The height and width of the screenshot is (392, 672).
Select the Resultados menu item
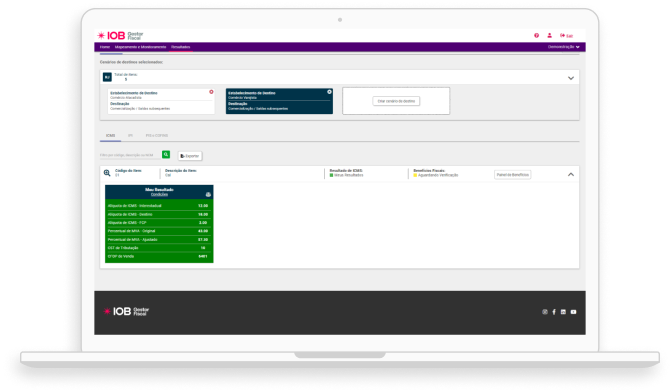(x=180, y=47)
